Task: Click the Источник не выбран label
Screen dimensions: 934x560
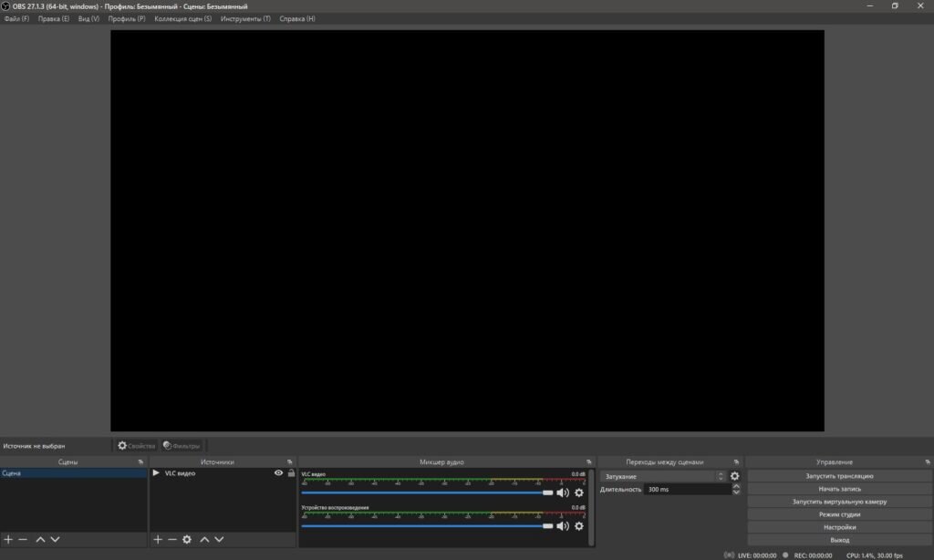Action: (x=34, y=446)
